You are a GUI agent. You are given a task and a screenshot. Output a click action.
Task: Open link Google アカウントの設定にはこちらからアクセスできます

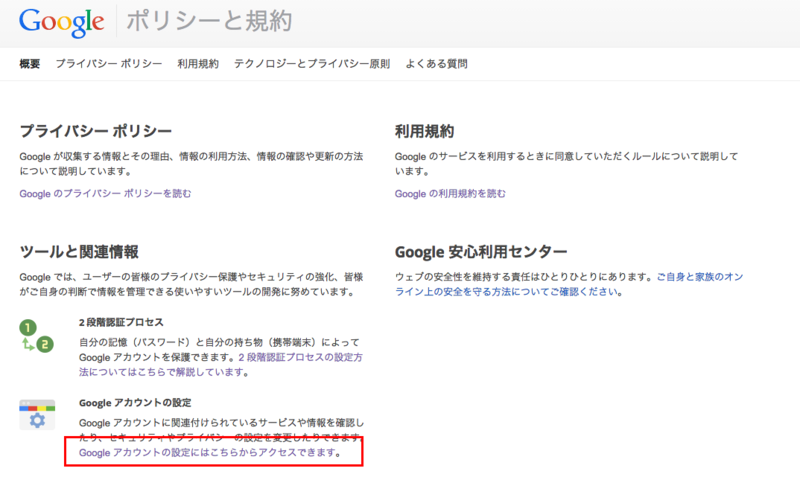click(208, 453)
